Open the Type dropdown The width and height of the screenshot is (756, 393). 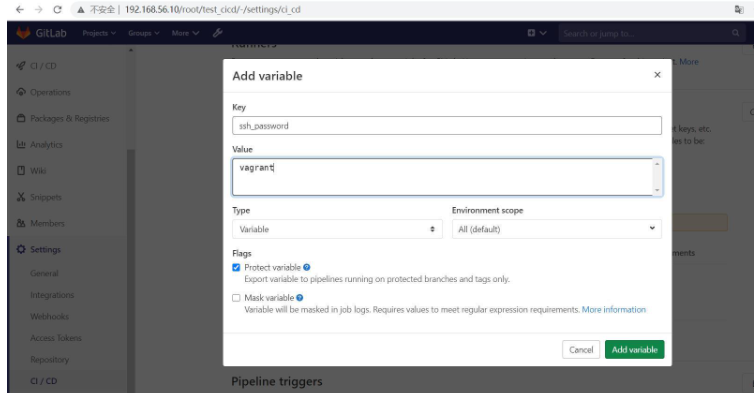click(x=337, y=229)
